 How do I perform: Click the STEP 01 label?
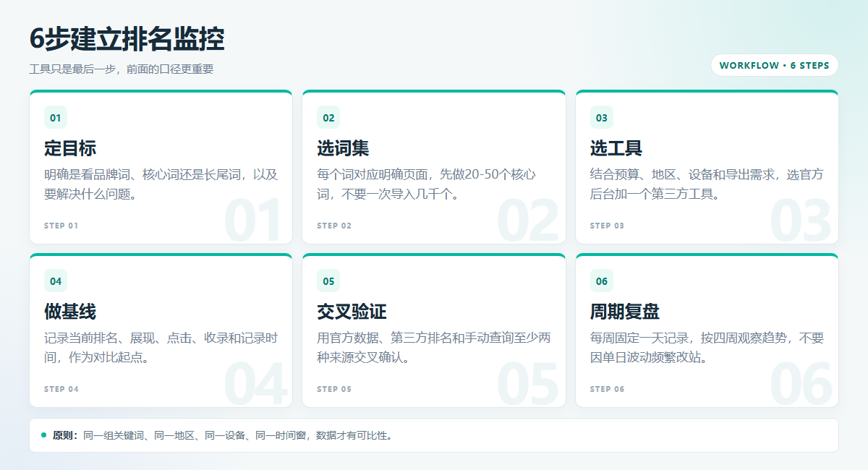[x=61, y=226]
